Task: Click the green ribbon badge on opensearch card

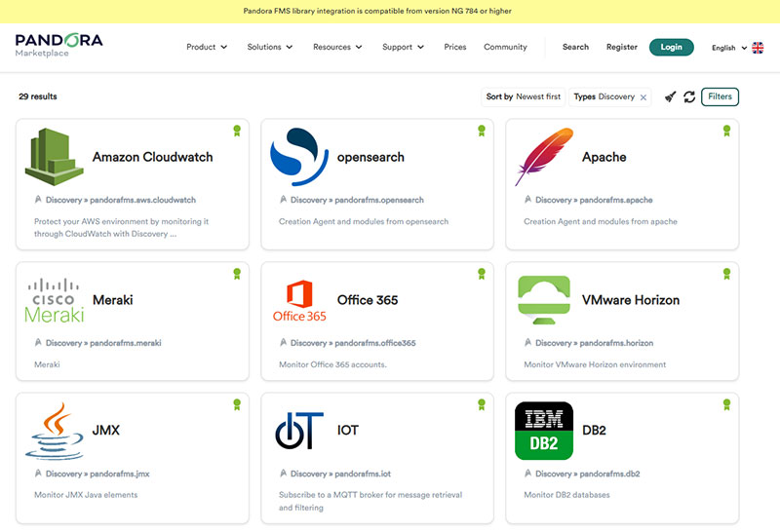Action: pyautogui.click(x=482, y=131)
